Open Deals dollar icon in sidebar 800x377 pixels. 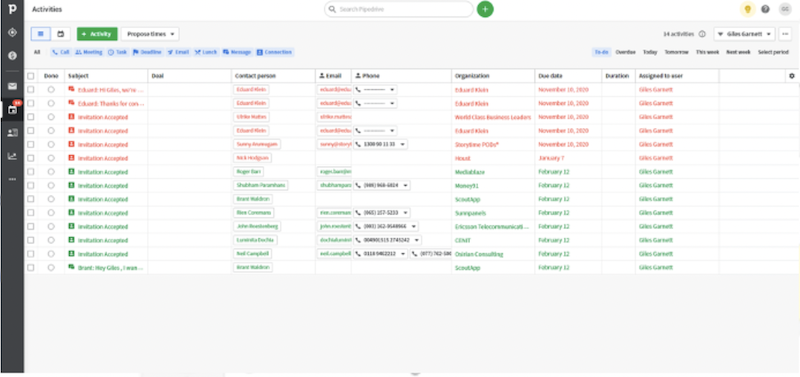12,55
